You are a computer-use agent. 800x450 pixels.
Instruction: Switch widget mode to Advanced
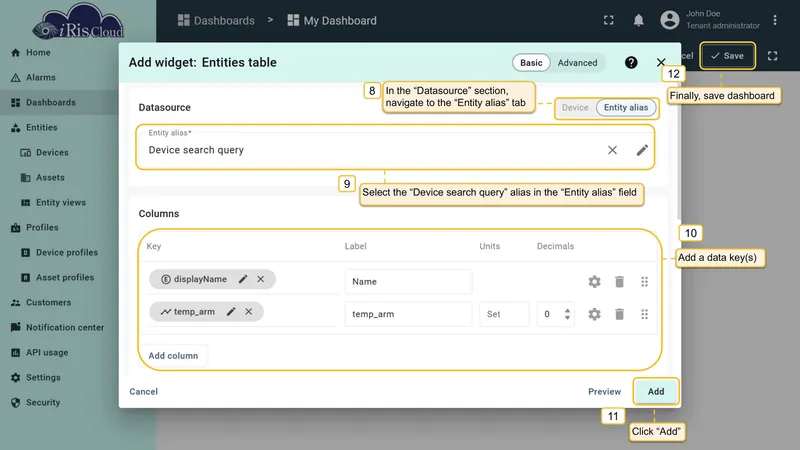(x=577, y=63)
